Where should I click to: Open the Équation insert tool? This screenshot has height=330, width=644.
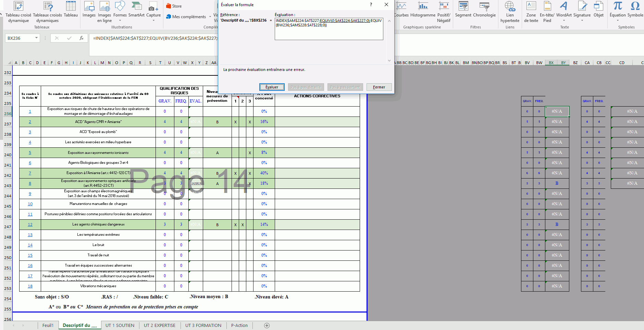(618, 10)
